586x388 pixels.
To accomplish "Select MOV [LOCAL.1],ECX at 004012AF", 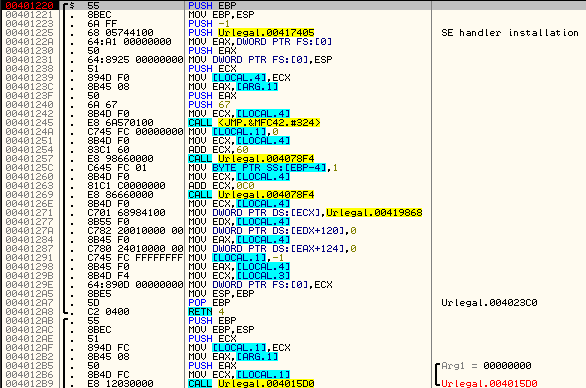I will pos(239,347).
